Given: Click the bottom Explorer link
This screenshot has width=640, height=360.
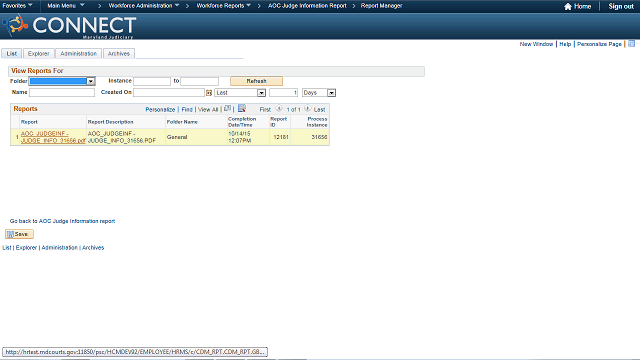Looking at the screenshot, I should point(26,248).
